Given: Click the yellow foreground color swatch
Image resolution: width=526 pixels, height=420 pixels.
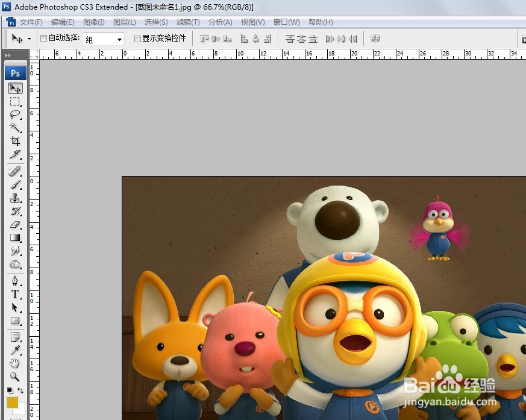Looking at the screenshot, I should pos(13,402).
